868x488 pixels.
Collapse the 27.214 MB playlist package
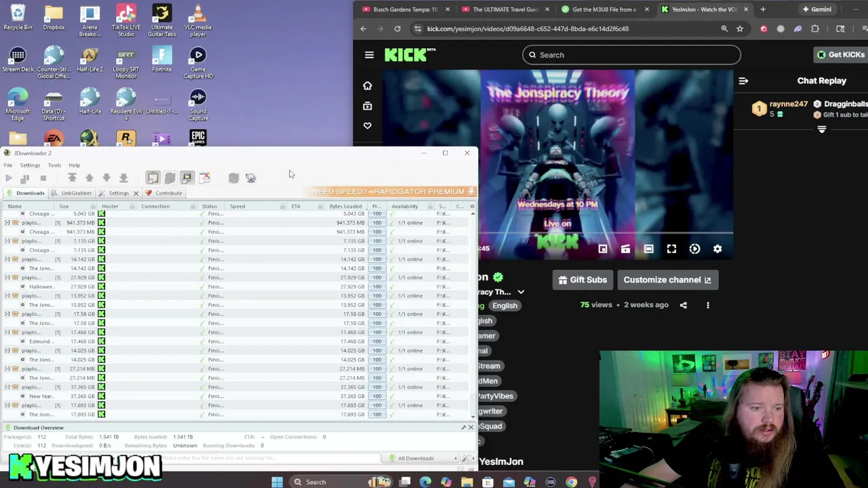coord(7,369)
